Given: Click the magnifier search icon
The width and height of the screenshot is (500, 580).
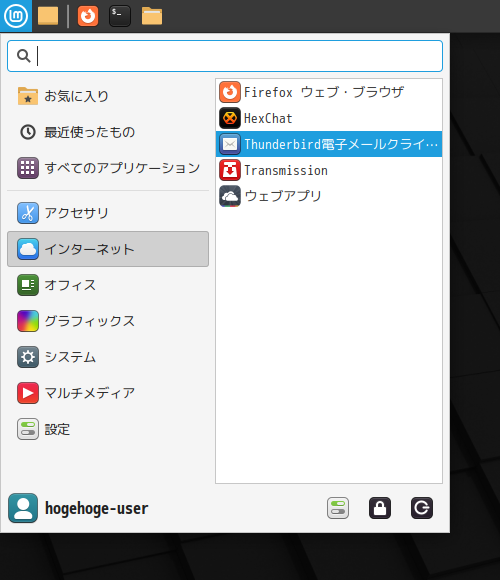Looking at the screenshot, I should 24,56.
